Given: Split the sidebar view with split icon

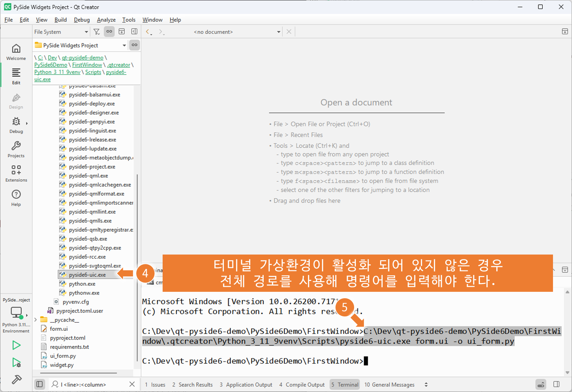Looking at the screenshot, I should tap(122, 32).
